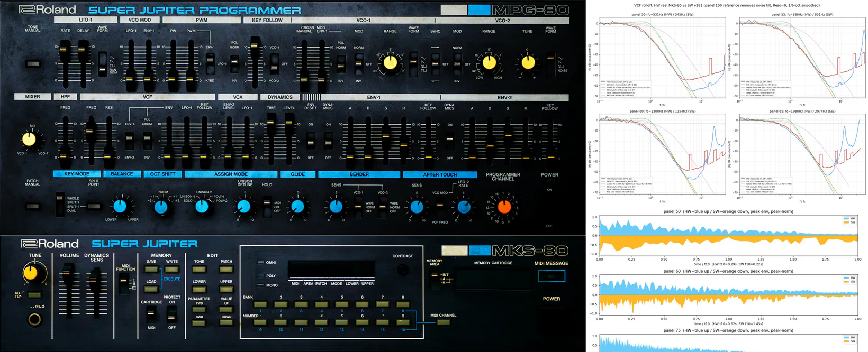
Task: Switch the MIDI FUNCTION I/II/III selector
Action: click(124, 284)
